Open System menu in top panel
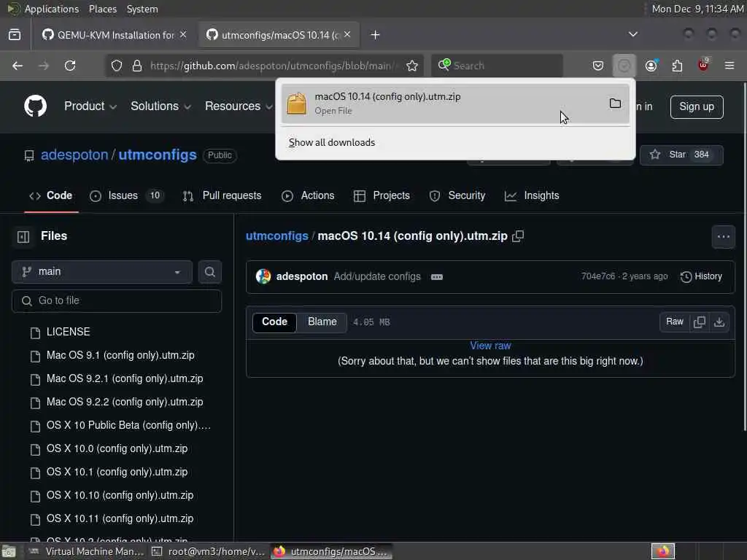 [x=142, y=9]
